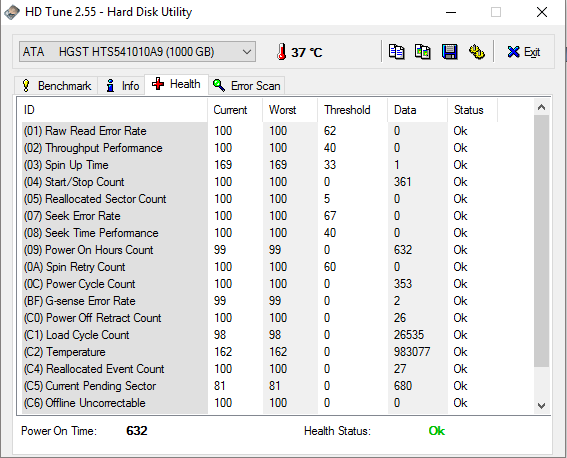Select the Reallocated Sector Count row
Image resolution: width=567 pixels, height=458 pixels.
point(278,199)
